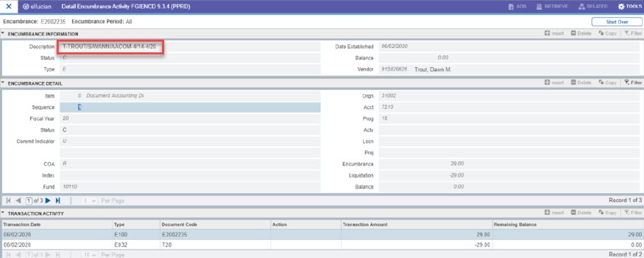Viewport: 644px width, 258px height.
Task: Open the RELATED menu
Action: (x=593, y=6)
